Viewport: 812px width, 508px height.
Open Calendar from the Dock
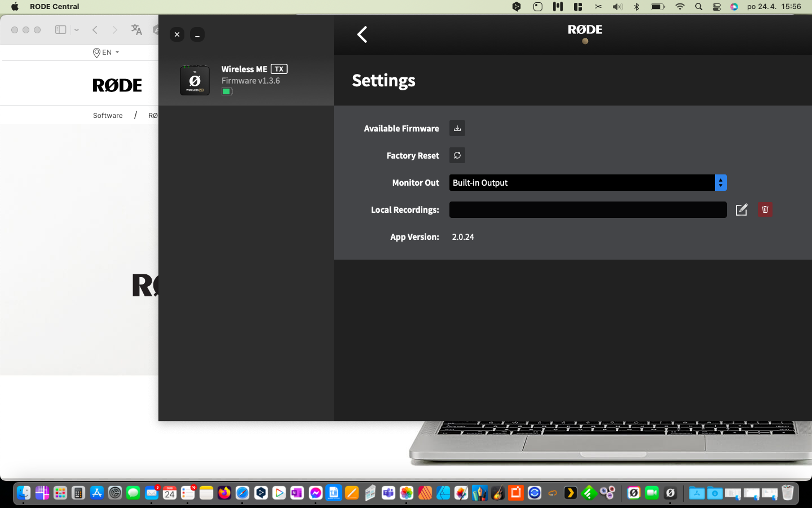coord(170,493)
